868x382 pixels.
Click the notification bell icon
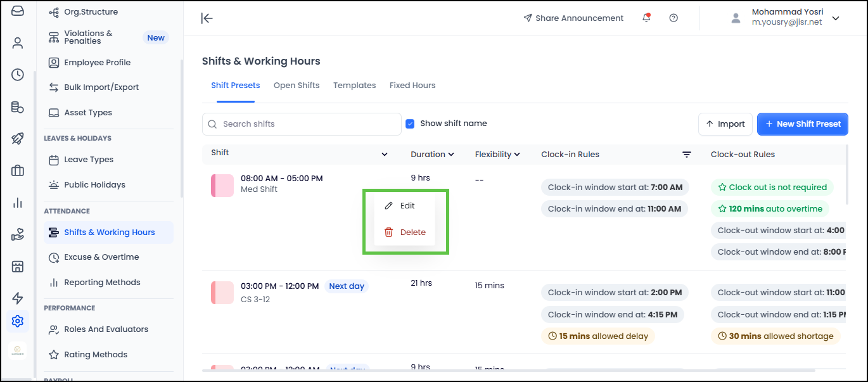pyautogui.click(x=646, y=18)
